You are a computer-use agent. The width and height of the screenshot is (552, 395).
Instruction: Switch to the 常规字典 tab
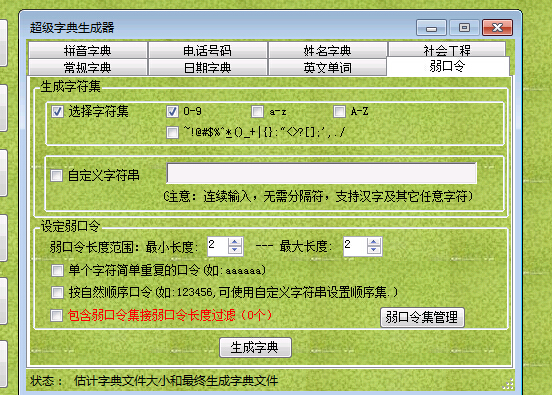88,67
